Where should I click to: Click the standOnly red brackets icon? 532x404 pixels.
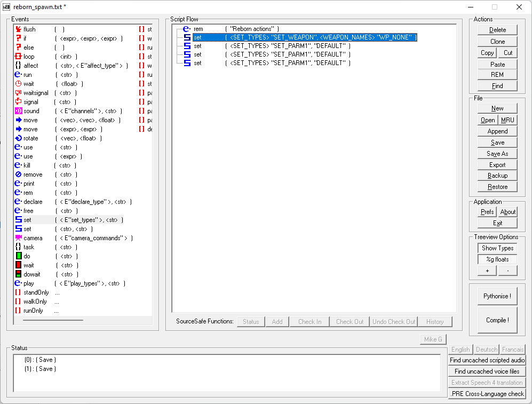(x=18, y=292)
